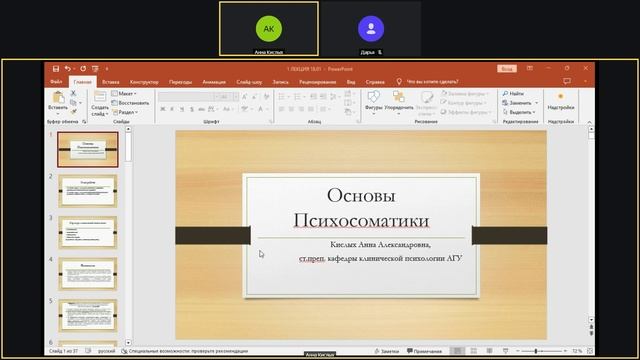Toggle italic formatting (К)
This screenshot has width=640, height=360.
click(x=172, y=109)
